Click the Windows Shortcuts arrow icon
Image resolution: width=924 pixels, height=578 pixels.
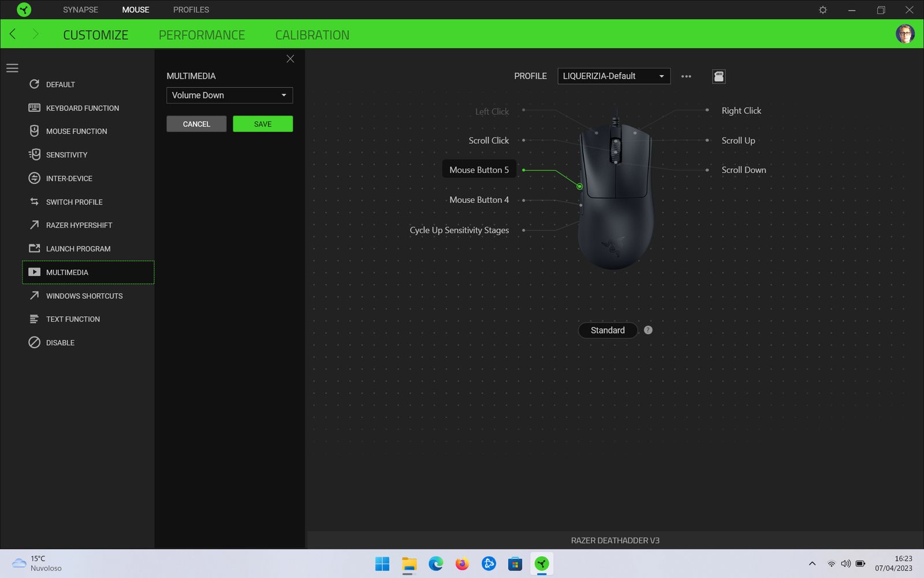tap(34, 295)
